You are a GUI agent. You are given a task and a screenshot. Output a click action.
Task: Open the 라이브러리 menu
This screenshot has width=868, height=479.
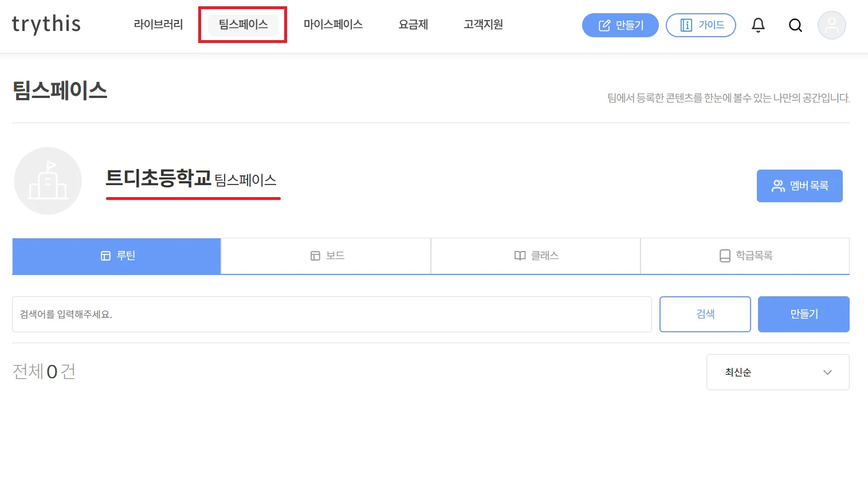(158, 25)
